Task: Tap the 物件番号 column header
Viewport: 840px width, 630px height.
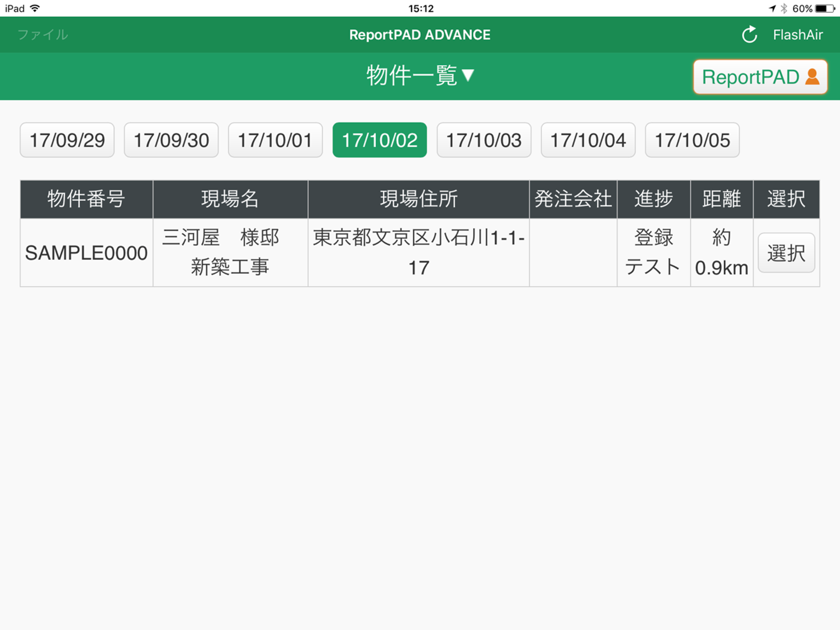Action: pos(87,199)
